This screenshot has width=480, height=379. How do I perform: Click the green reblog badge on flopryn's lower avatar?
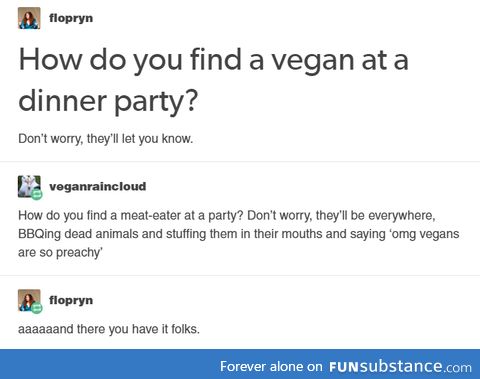coord(37,308)
